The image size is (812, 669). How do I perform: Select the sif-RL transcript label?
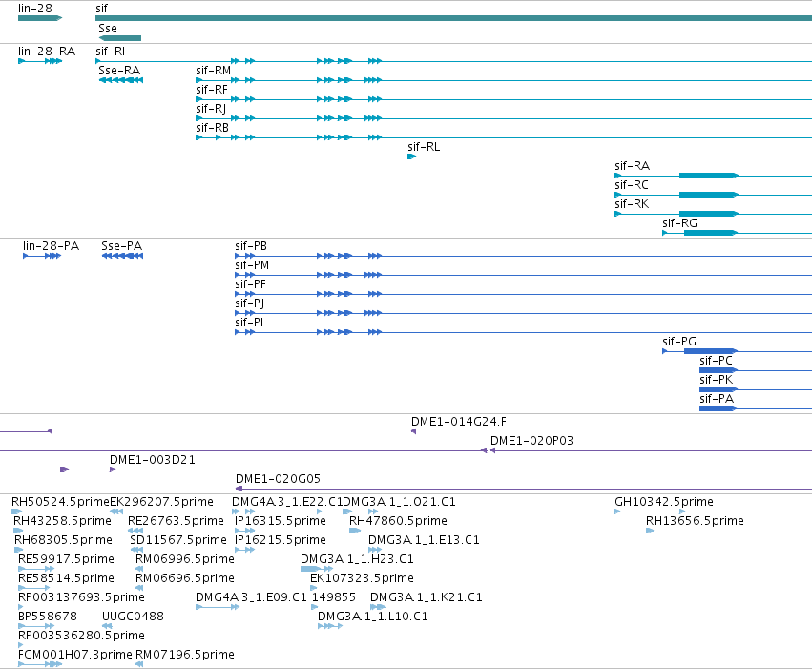(x=424, y=147)
